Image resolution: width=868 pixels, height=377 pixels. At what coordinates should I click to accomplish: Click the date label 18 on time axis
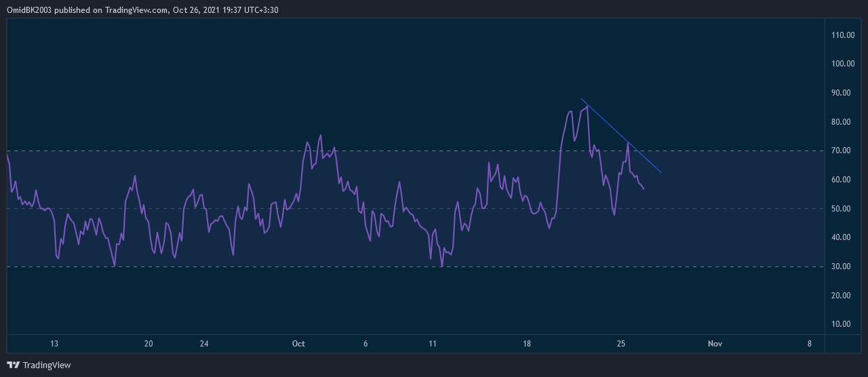(x=527, y=344)
